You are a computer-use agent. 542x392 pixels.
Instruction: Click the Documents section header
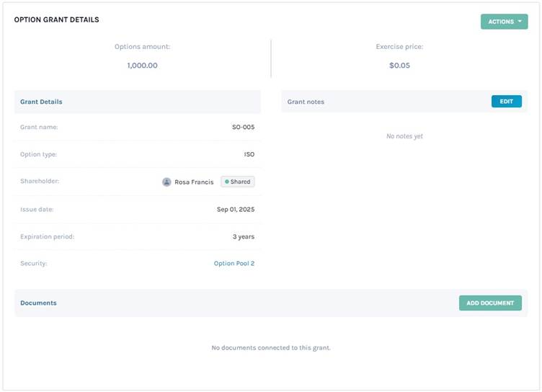coord(38,303)
